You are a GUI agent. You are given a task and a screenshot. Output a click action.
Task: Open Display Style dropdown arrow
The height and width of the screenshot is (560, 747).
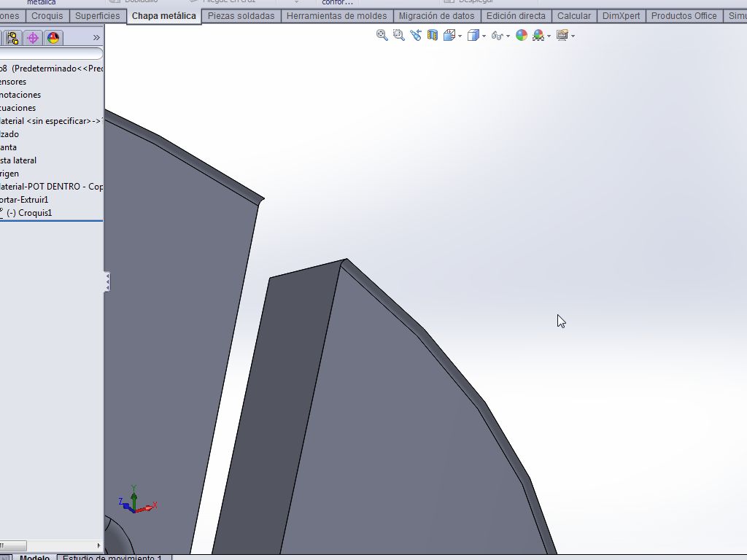coord(484,36)
